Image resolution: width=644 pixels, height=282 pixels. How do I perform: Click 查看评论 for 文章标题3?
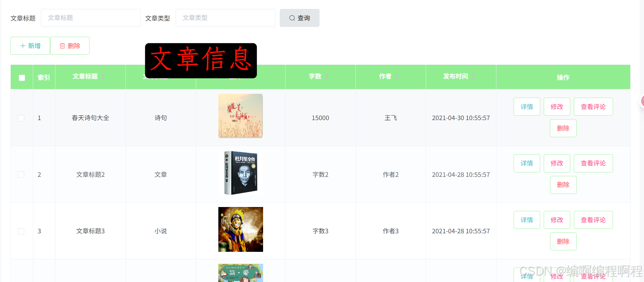(x=593, y=220)
